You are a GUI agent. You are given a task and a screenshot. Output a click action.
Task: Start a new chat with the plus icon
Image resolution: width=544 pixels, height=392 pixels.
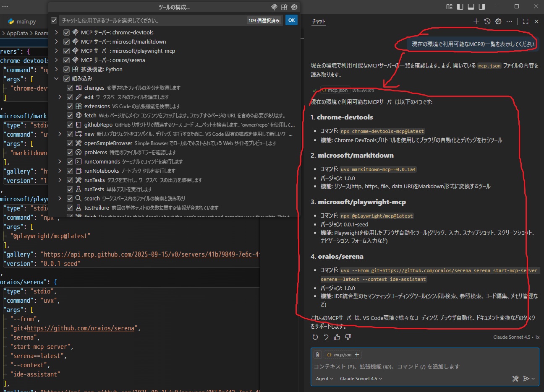[476, 21]
